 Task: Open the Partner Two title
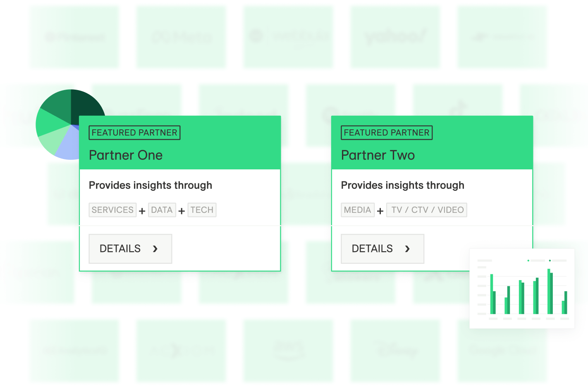378,155
